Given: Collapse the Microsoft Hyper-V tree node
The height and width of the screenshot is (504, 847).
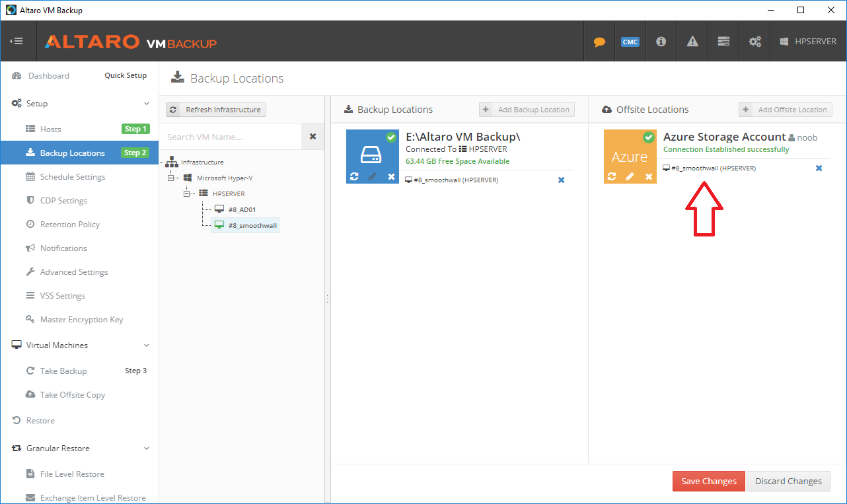Looking at the screenshot, I should pos(172,178).
